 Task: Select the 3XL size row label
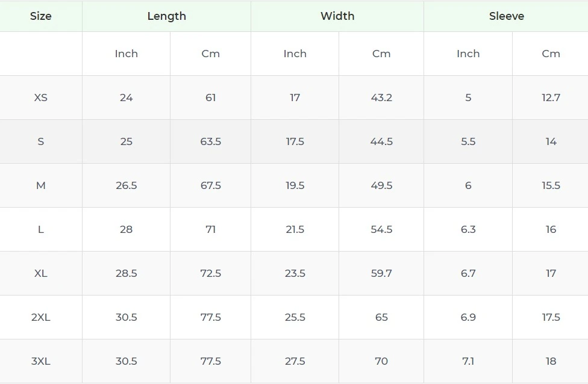40,361
